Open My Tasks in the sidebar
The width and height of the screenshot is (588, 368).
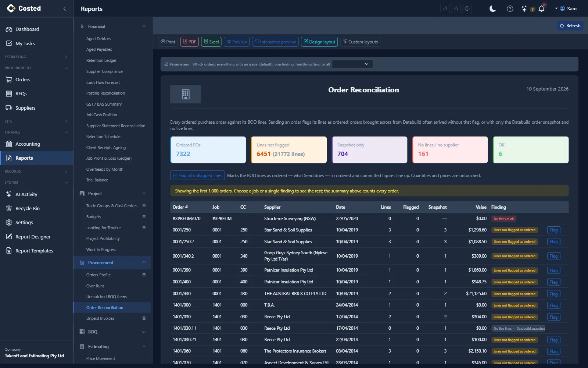[37, 43]
